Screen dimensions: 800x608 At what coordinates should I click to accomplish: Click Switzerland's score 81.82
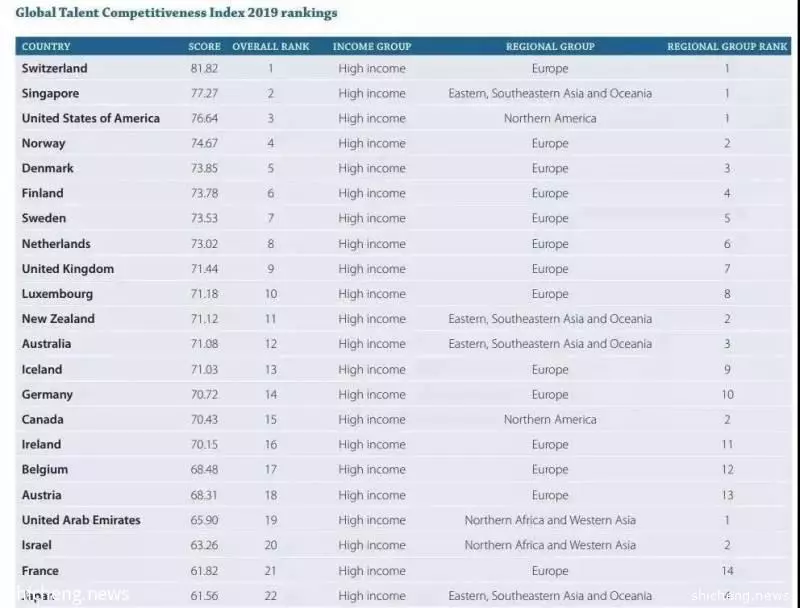tap(204, 68)
